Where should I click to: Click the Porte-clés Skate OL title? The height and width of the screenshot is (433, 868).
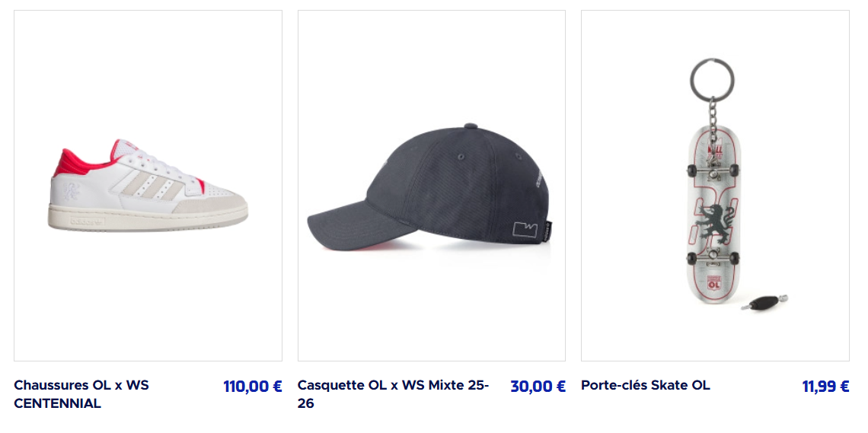[646, 386]
